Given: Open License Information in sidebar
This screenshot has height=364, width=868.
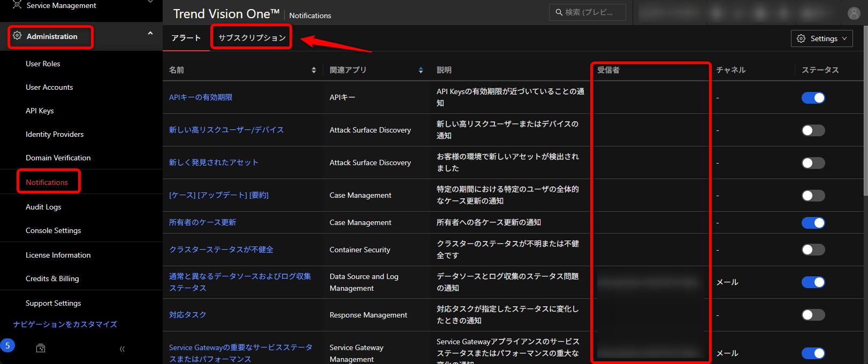Looking at the screenshot, I should pyautogui.click(x=58, y=255).
